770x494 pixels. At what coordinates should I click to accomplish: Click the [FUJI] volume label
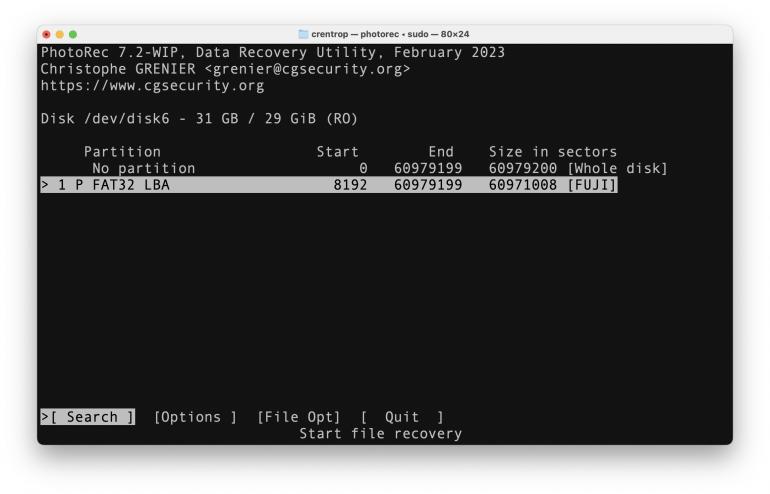coord(591,185)
